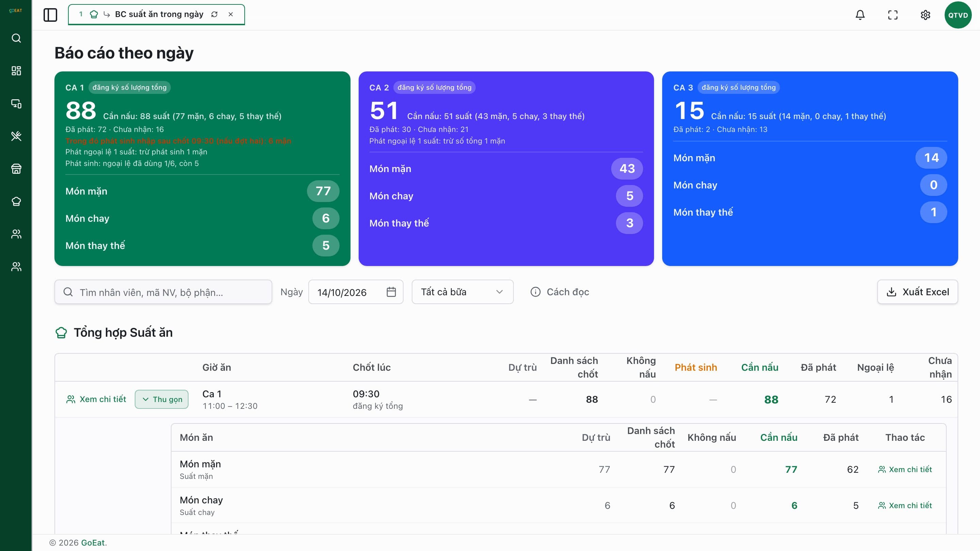
Task: Open the sidebar search icon
Action: coord(16,38)
